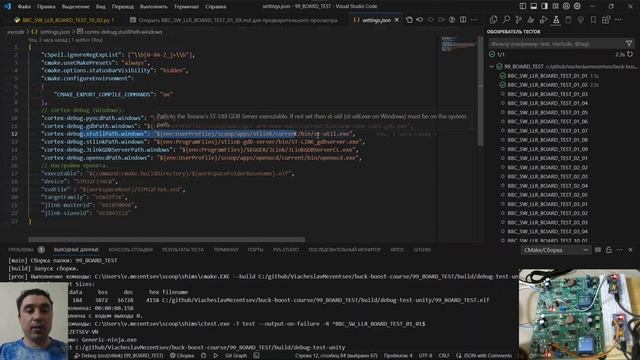
Task: Click passed status icon of BBC_SW_LLR_BOARD_TEST_01_02
Action: tap(502, 85)
